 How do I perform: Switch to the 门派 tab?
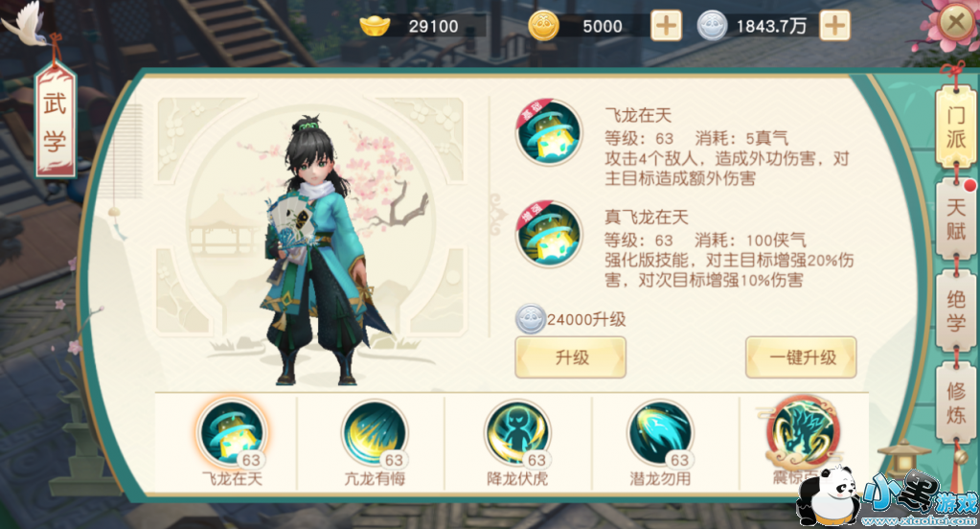pos(956,126)
